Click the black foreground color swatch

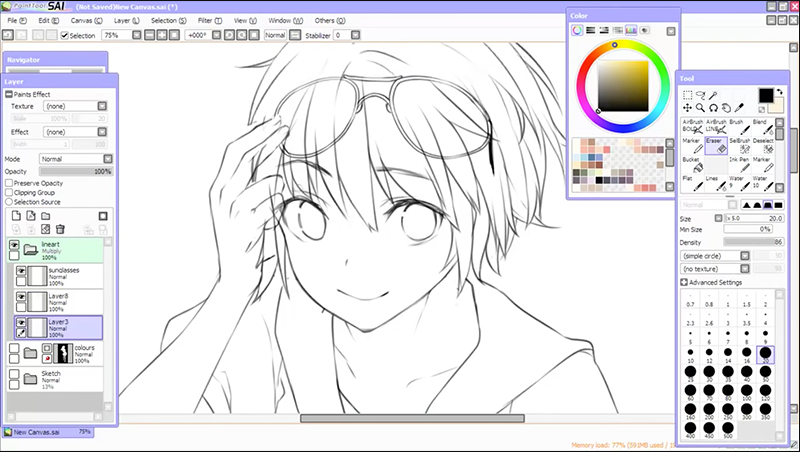(765, 95)
